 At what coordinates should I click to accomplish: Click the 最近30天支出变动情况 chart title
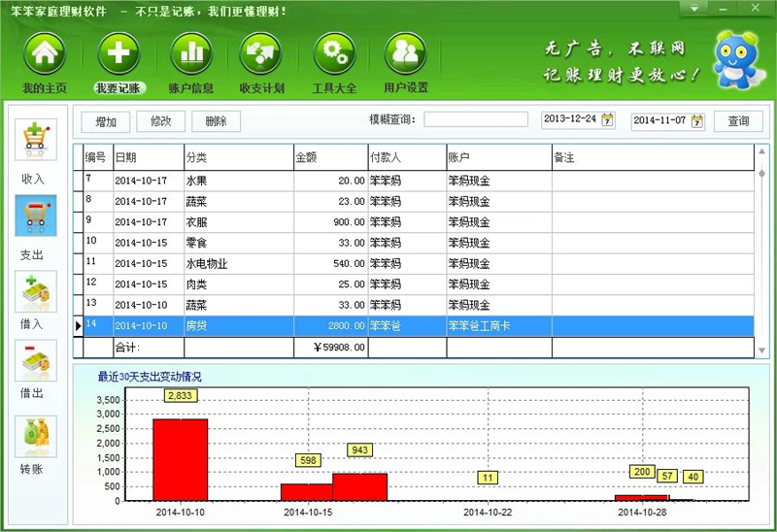(150, 377)
